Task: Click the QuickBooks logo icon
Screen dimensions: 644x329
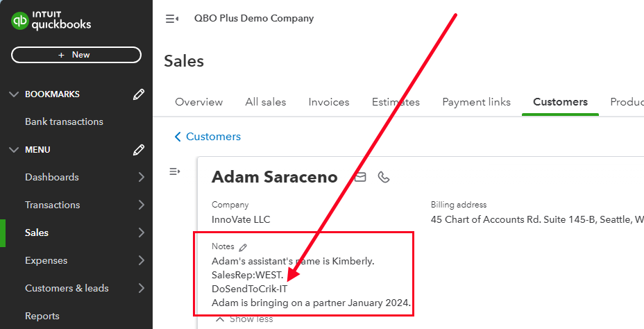Action: tap(20, 21)
